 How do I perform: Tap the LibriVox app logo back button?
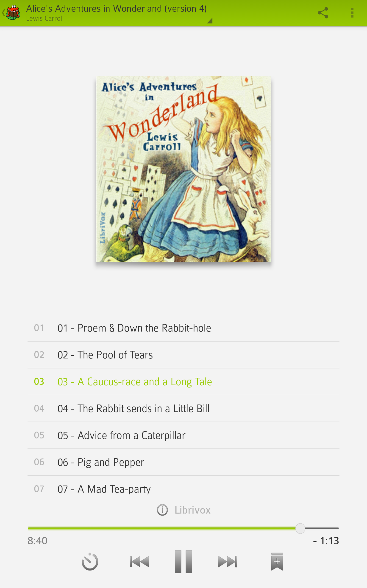(11, 13)
